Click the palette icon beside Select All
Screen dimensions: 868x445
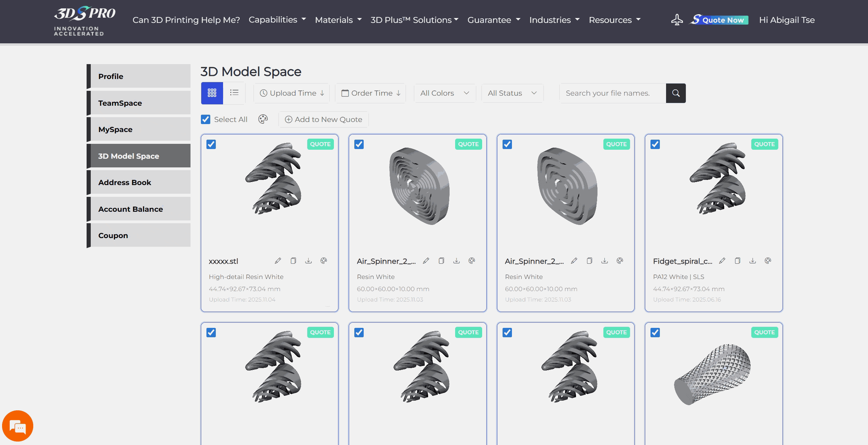[263, 119]
